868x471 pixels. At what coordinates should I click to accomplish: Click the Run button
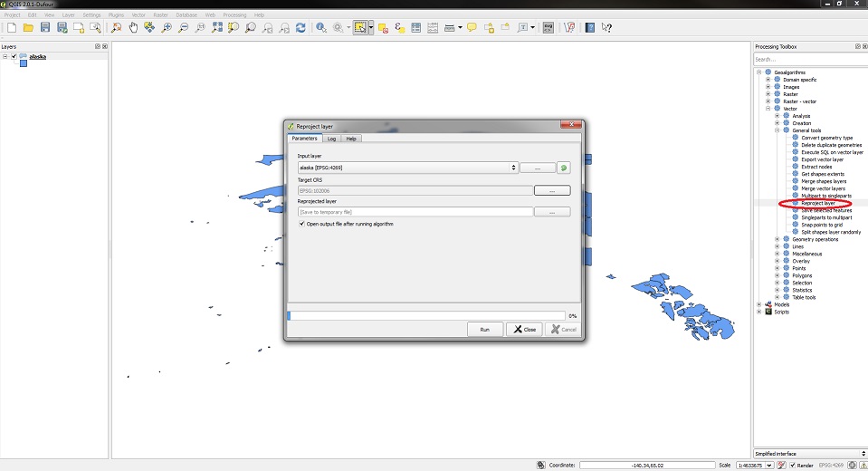coord(485,329)
